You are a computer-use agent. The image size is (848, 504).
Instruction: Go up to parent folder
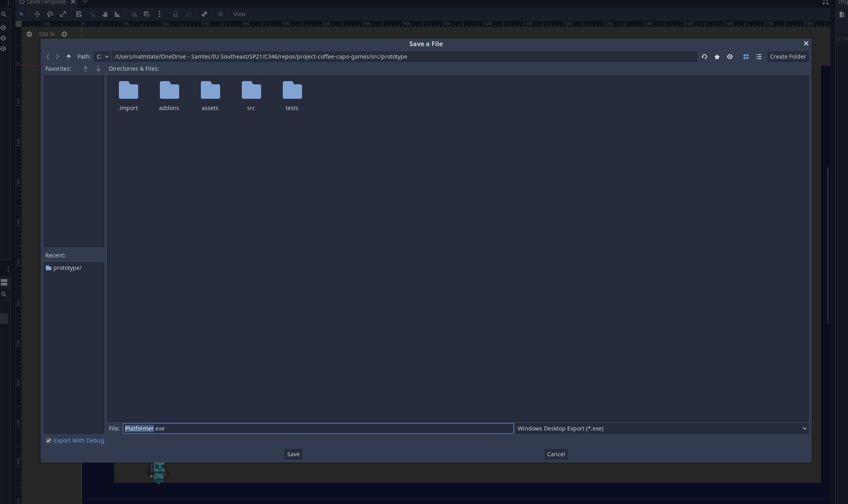pos(69,57)
